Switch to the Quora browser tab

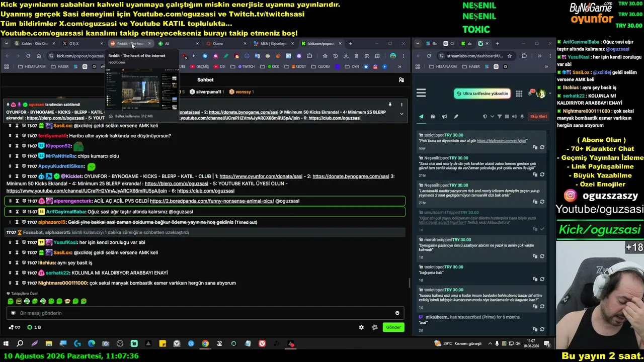[228, 44]
